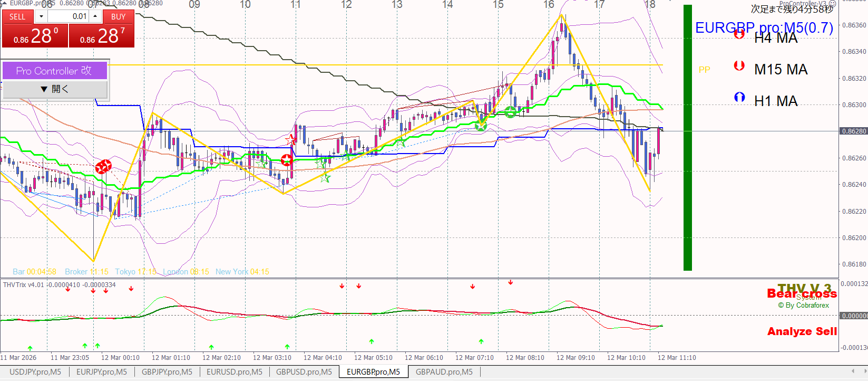Click the green circle signal marker on chart
Image resolution: width=868 pixels, height=381 pixels.
tap(510, 112)
